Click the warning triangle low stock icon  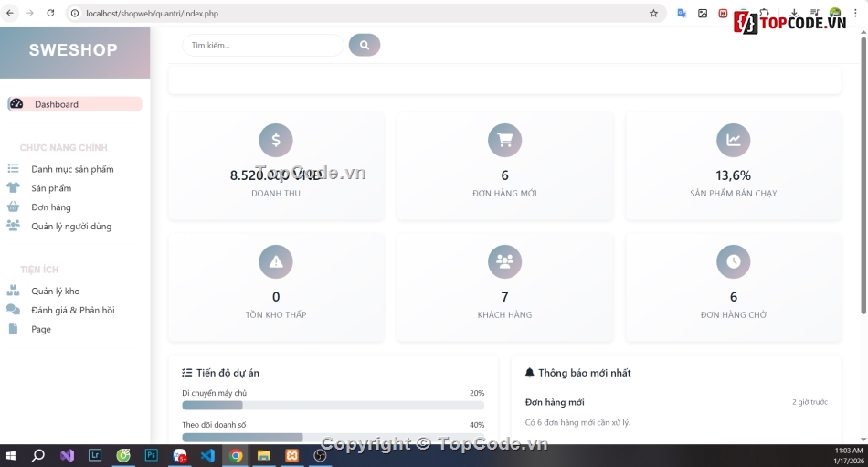point(276,261)
